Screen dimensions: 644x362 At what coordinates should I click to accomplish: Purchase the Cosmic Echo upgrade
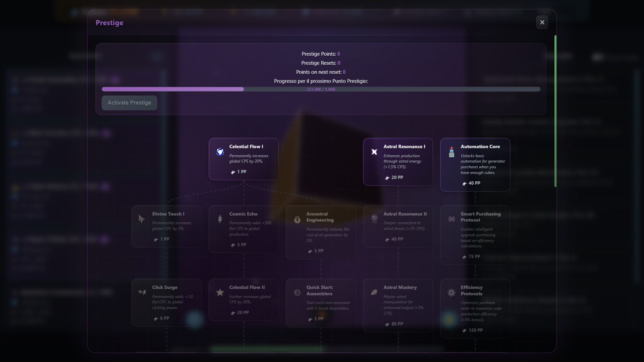click(x=244, y=229)
